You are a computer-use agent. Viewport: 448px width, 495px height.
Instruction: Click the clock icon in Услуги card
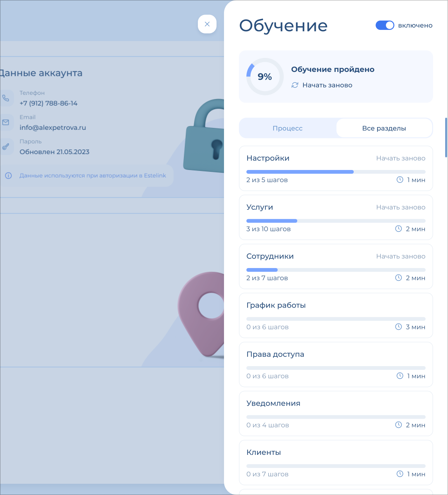[x=399, y=229]
